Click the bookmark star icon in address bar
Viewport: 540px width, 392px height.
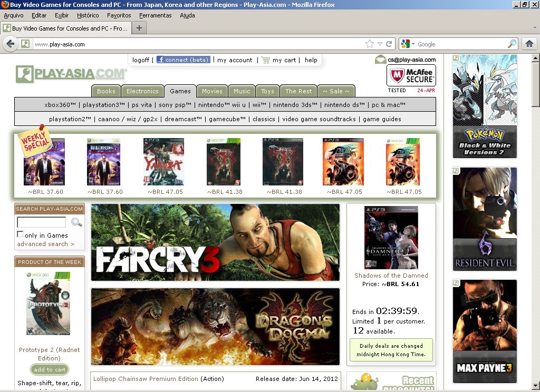tap(370, 44)
